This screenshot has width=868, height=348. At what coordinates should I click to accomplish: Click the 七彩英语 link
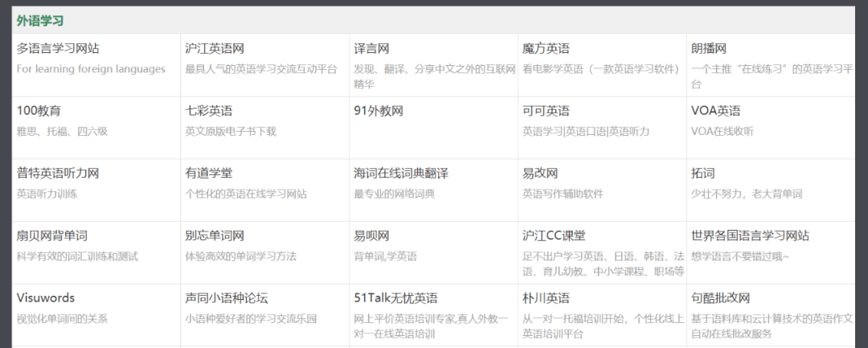tap(209, 111)
